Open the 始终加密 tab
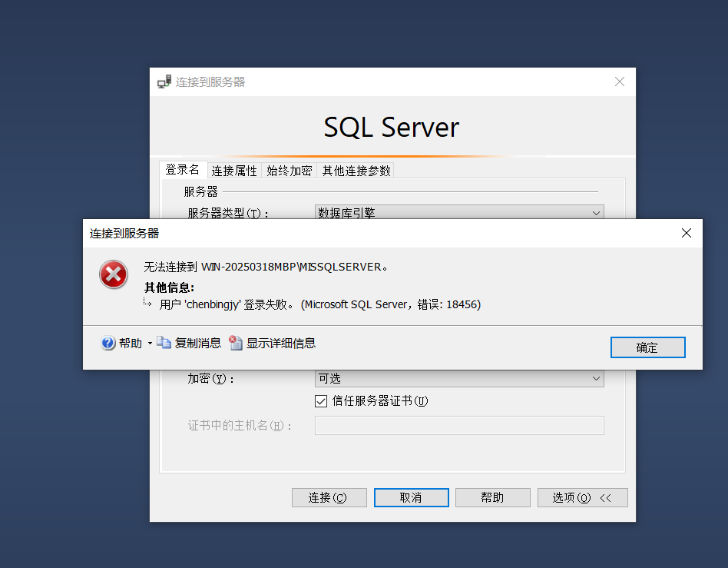Image resolution: width=728 pixels, height=568 pixels. pos(290,171)
